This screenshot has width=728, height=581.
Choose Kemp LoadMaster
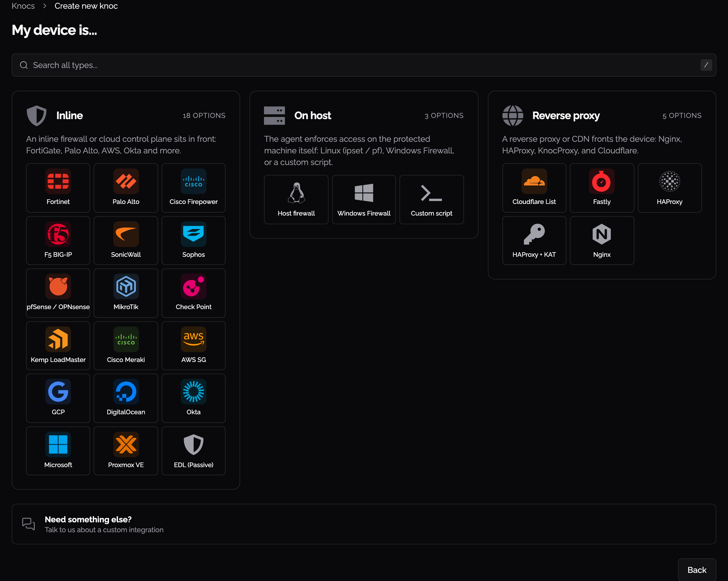pos(58,346)
